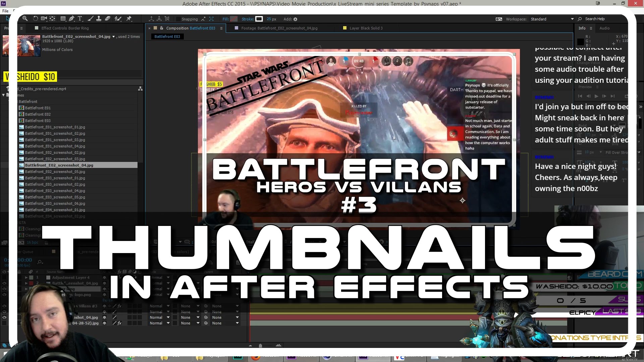Expand Adjustment Layer 4 properties

26,278
